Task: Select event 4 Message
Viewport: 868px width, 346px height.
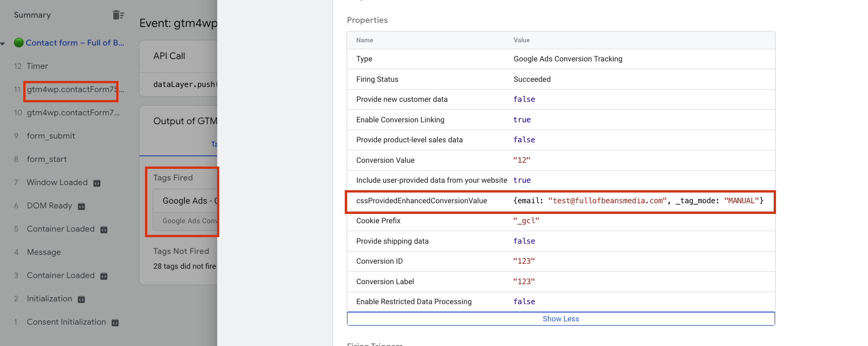Action: (x=44, y=252)
